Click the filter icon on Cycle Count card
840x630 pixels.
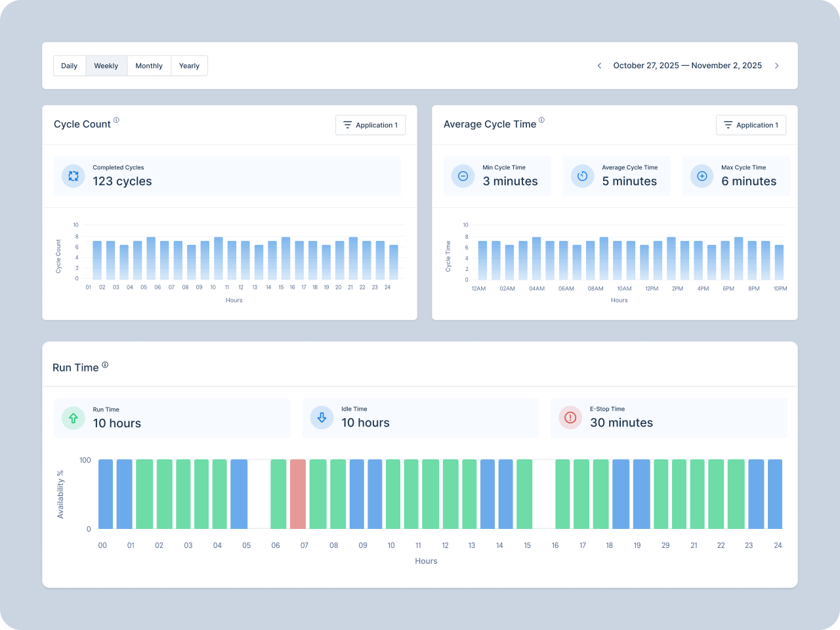click(x=348, y=125)
